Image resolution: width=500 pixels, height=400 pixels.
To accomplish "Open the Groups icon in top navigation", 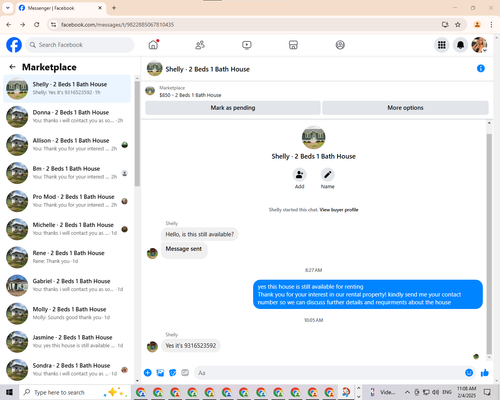I will click(x=340, y=45).
